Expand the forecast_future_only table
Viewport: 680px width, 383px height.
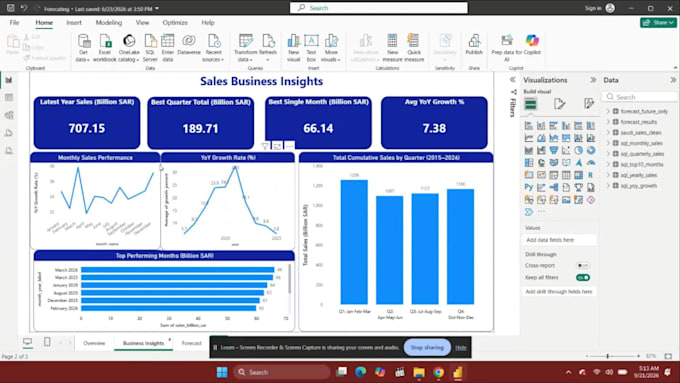(x=608, y=111)
